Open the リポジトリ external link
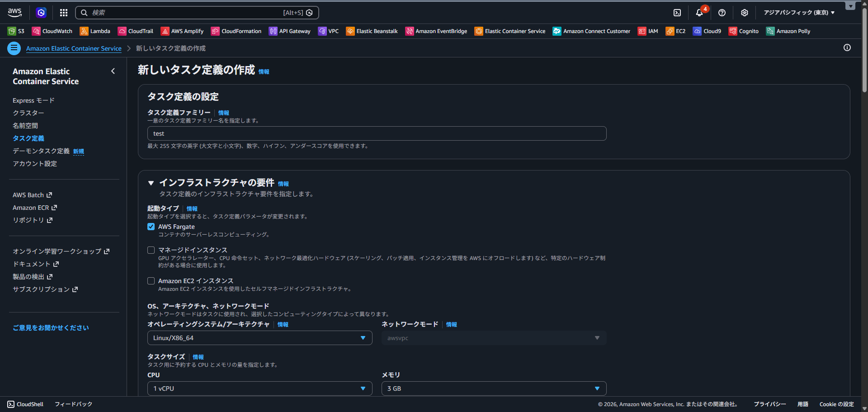868x412 pixels. click(x=33, y=220)
